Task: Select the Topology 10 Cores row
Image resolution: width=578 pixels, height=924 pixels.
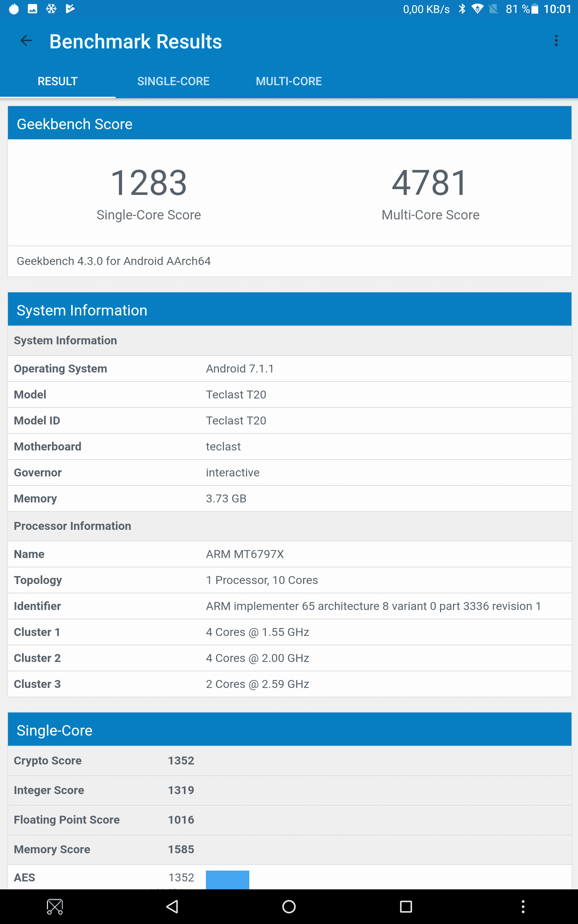Action: coord(289,580)
